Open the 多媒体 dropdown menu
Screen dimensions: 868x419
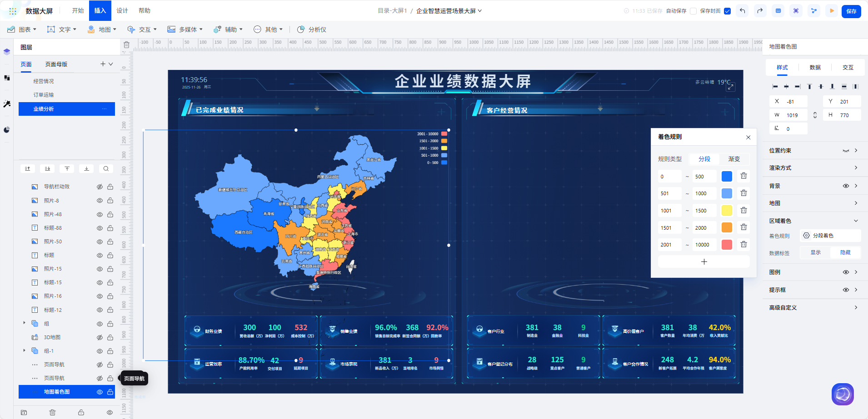(185, 30)
